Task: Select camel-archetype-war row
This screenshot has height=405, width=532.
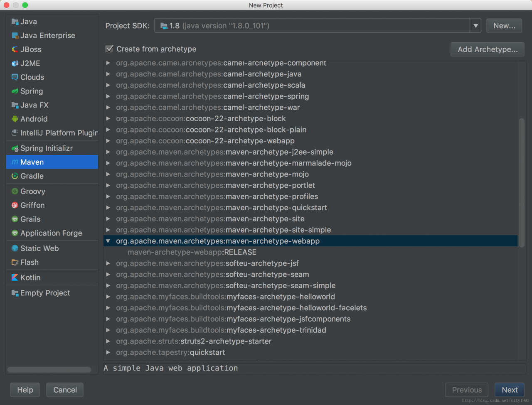Action: (310, 108)
